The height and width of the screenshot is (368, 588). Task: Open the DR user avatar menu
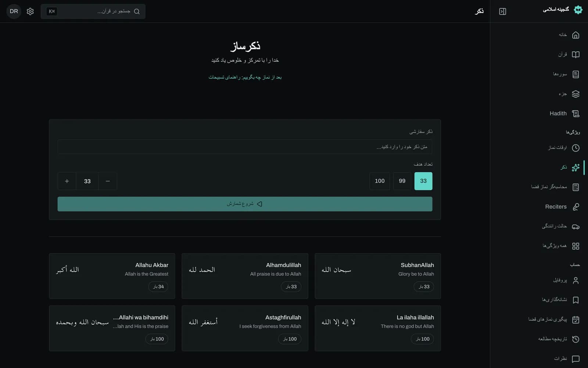[14, 11]
